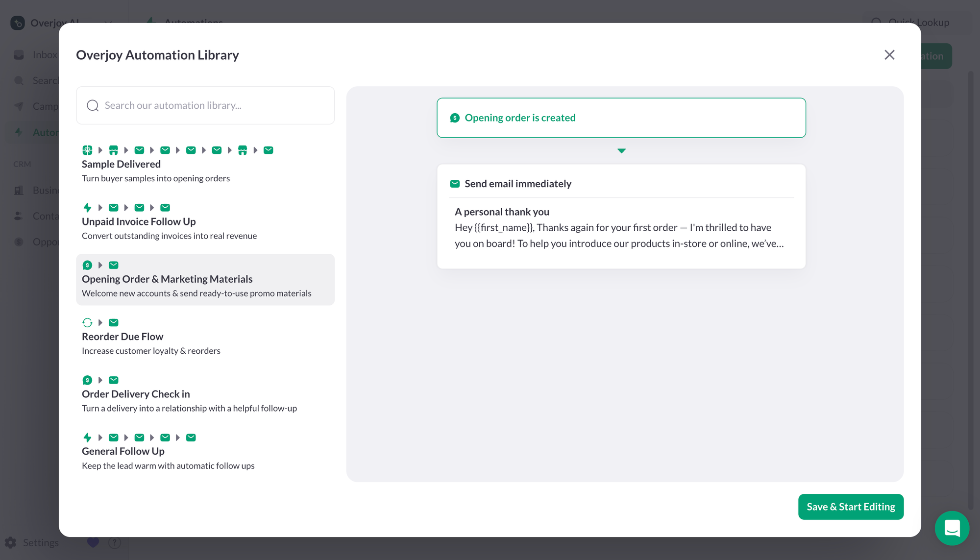This screenshot has width=980, height=560.
Task: Open the chat support bubble
Action: [x=952, y=528]
